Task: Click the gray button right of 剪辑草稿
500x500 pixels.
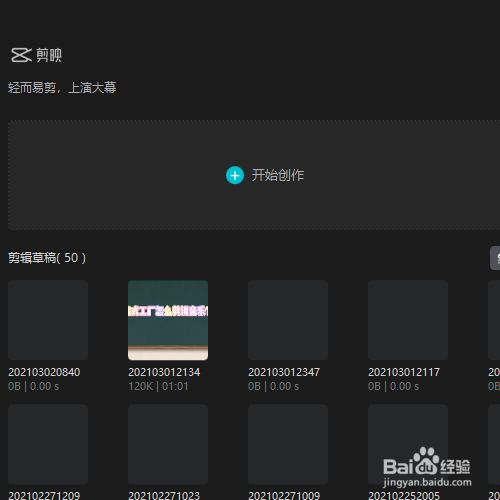Action: (495, 258)
